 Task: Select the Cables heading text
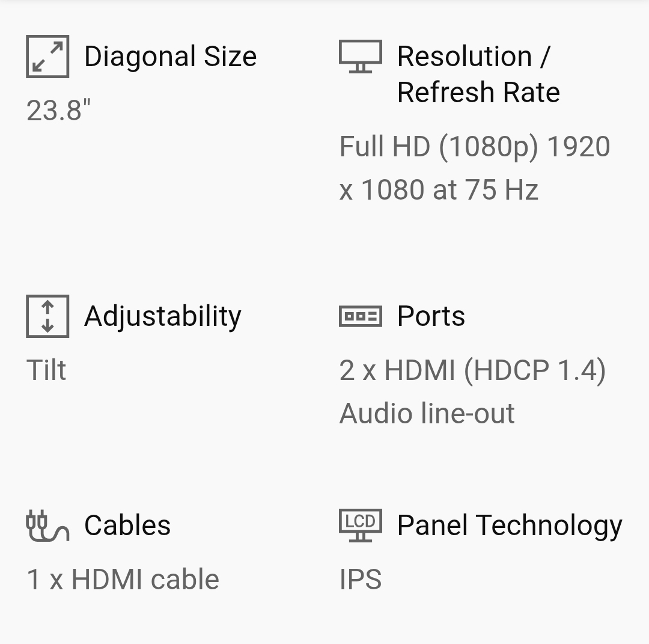coord(127,525)
